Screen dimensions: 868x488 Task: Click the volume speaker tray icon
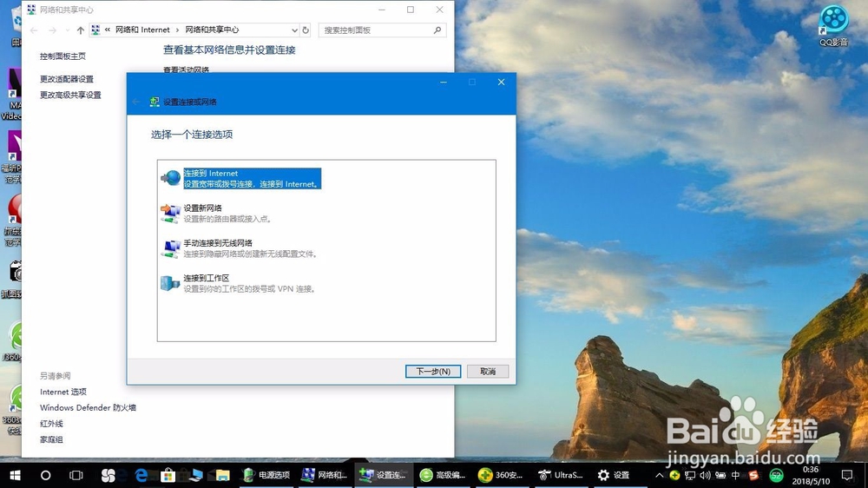[705, 475]
